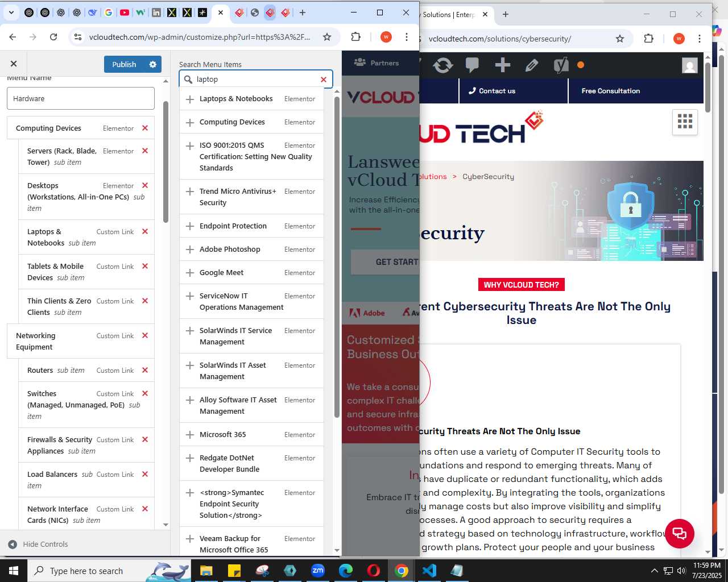728x582 pixels.
Task: Add 'Laptops & Notebooks' Elementor item to menu
Action: 190,99
